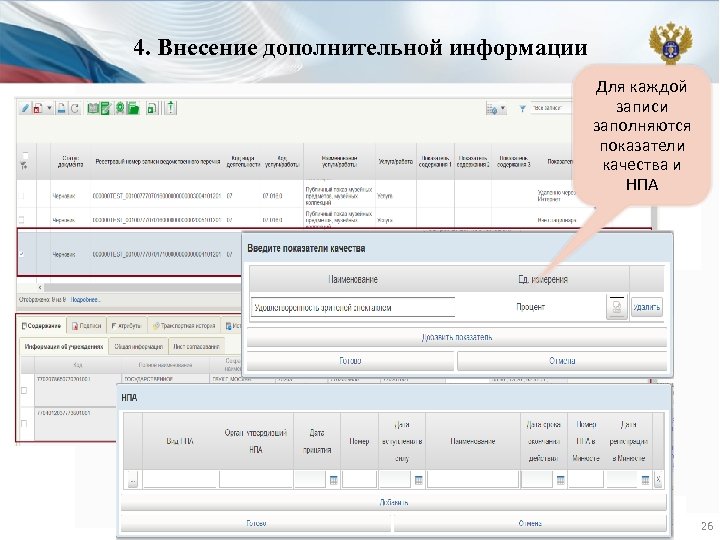Open the 'Информация об учреждениях' sub-tab

pyautogui.click(x=64, y=347)
